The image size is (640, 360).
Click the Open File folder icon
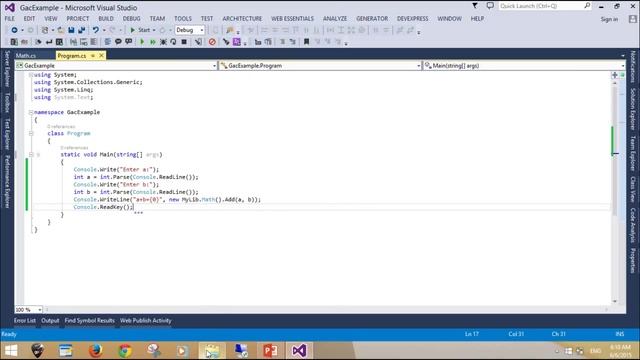coord(60,30)
